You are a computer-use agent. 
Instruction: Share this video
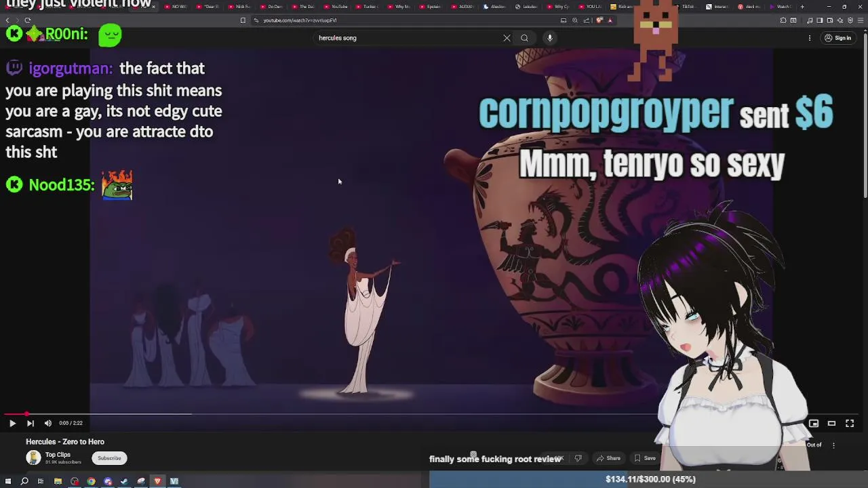click(608, 458)
